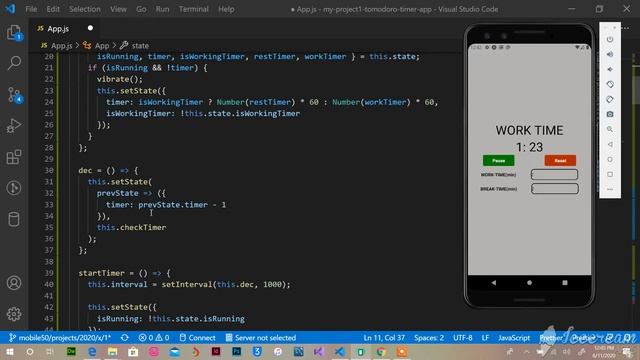Click the WORK TIME heading in app
Screen dimensions: 640x360
pyautogui.click(x=529, y=130)
